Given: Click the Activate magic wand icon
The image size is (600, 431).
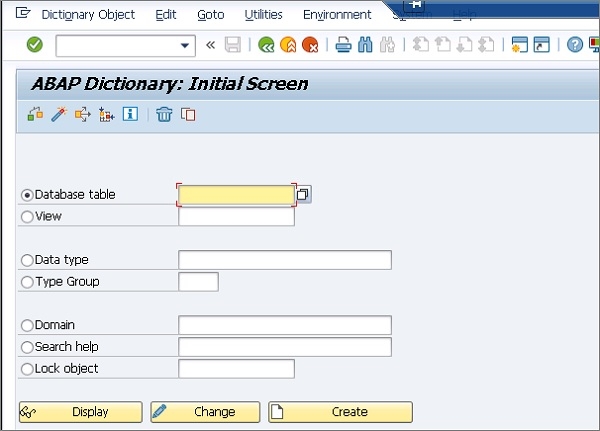Looking at the screenshot, I should (59, 114).
